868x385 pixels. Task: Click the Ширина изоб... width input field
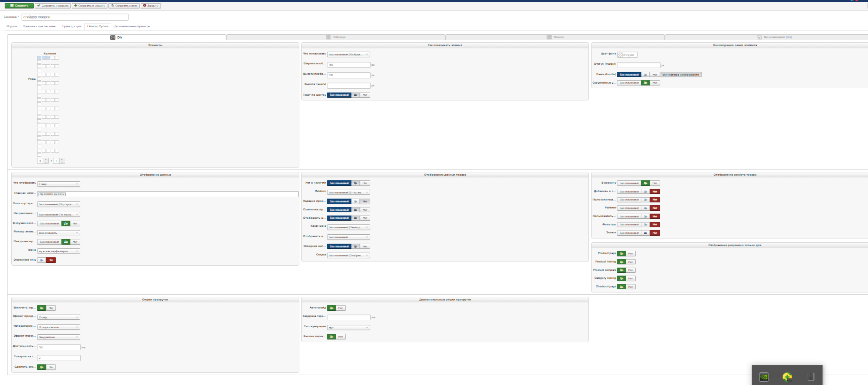(349, 65)
